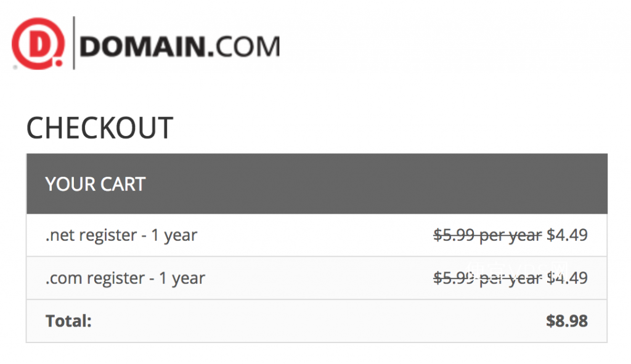Click the CHECKOUT page heading
Image resolution: width=631 pixels, height=364 pixels.
pyautogui.click(x=100, y=128)
